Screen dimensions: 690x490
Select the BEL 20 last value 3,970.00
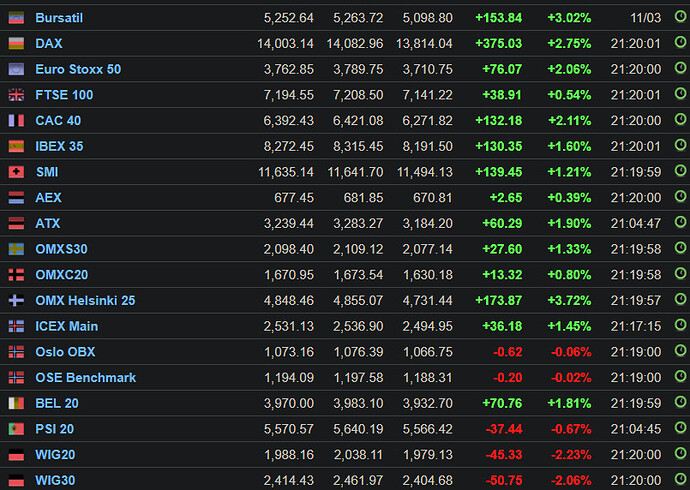[x=289, y=403]
